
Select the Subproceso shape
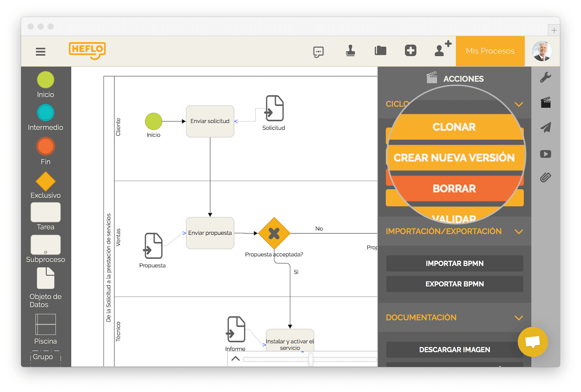[x=46, y=245]
